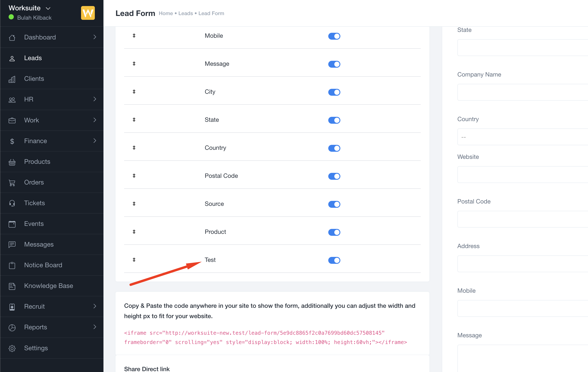
Task: Click the Orders shopping cart icon
Action: coord(12,183)
